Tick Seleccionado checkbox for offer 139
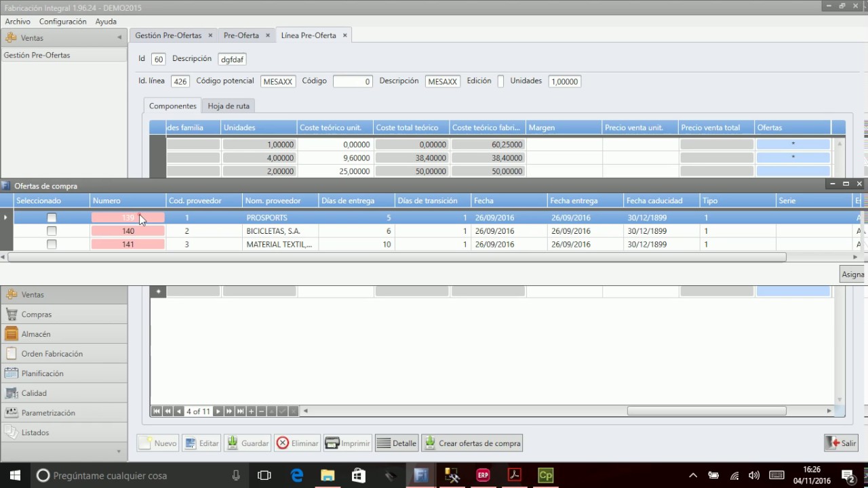 click(x=52, y=218)
